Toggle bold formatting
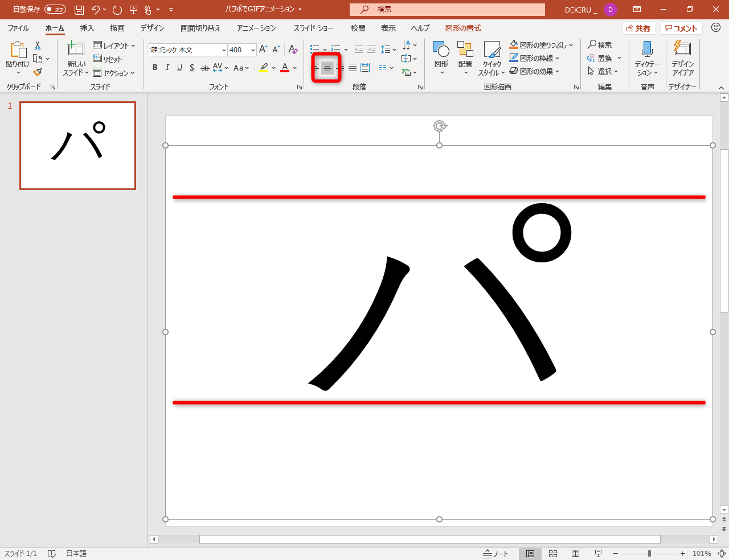The width and height of the screenshot is (729, 560). pos(155,68)
